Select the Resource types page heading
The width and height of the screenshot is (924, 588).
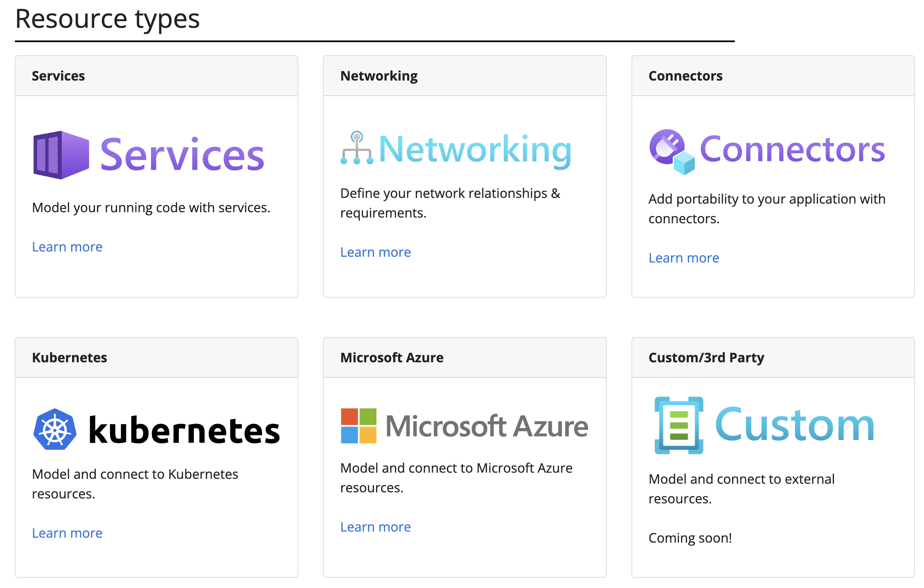coord(107,18)
